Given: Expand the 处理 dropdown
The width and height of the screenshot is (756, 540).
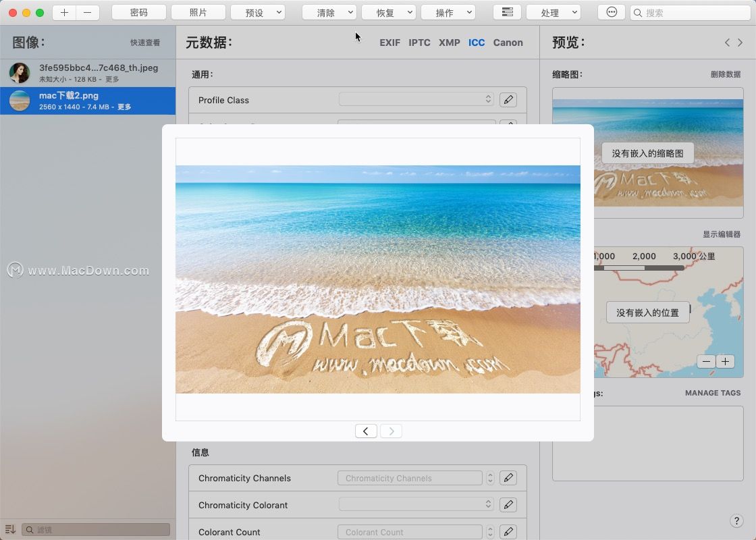Looking at the screenshot, I should pyautogui.click(x=553, y=13).
